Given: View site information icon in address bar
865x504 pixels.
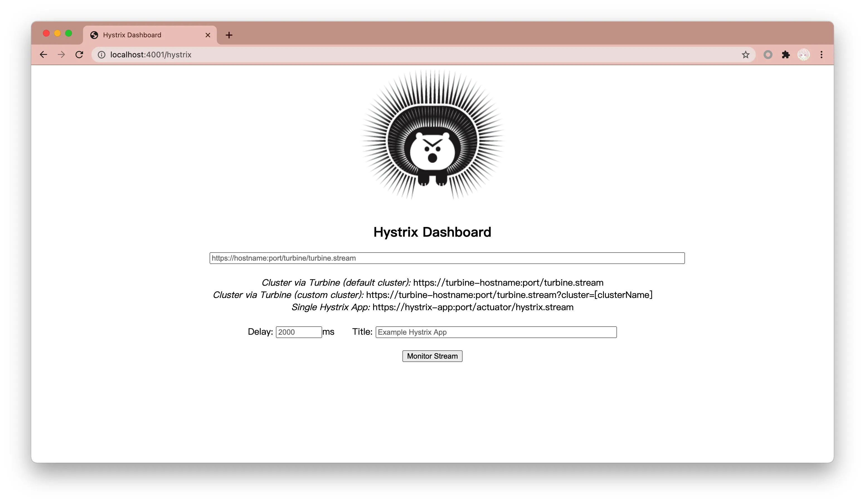Looking at the screenshot, I should pos(102,55).
